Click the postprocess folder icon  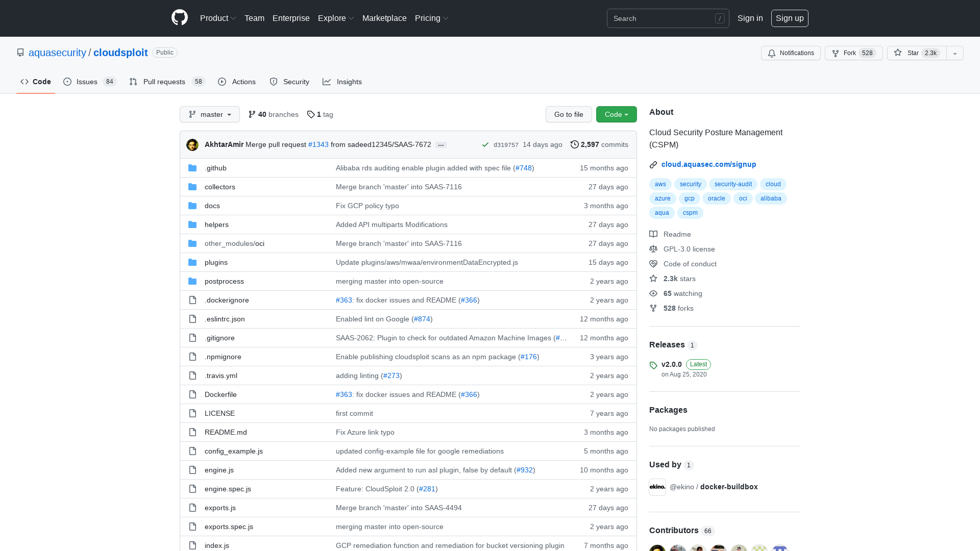192,281
